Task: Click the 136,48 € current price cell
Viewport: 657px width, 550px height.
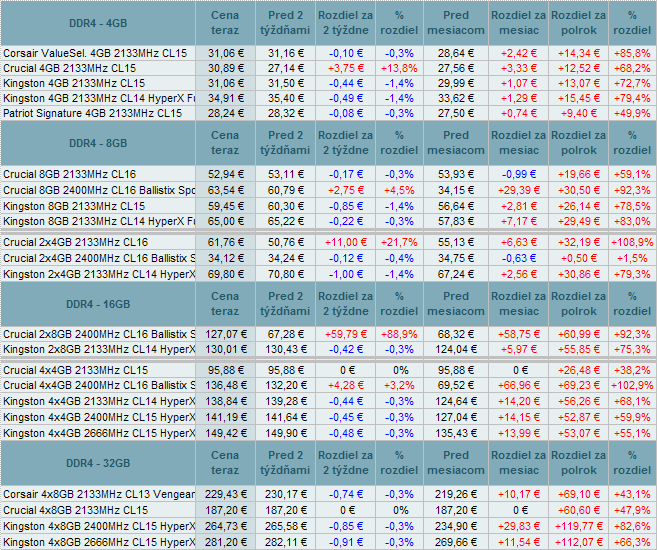Action: (225, 385)
